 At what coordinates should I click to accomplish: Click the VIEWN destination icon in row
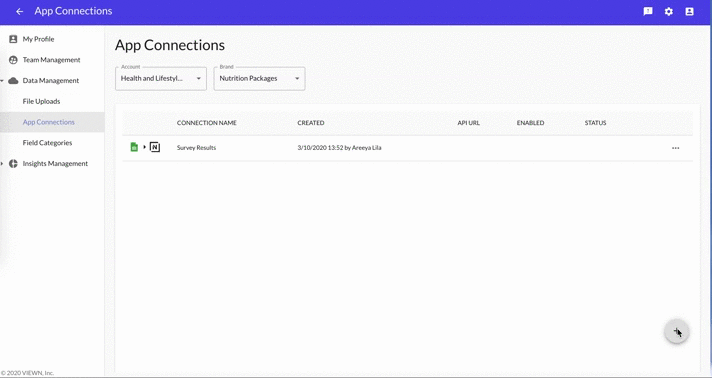[x=155, y=147]
